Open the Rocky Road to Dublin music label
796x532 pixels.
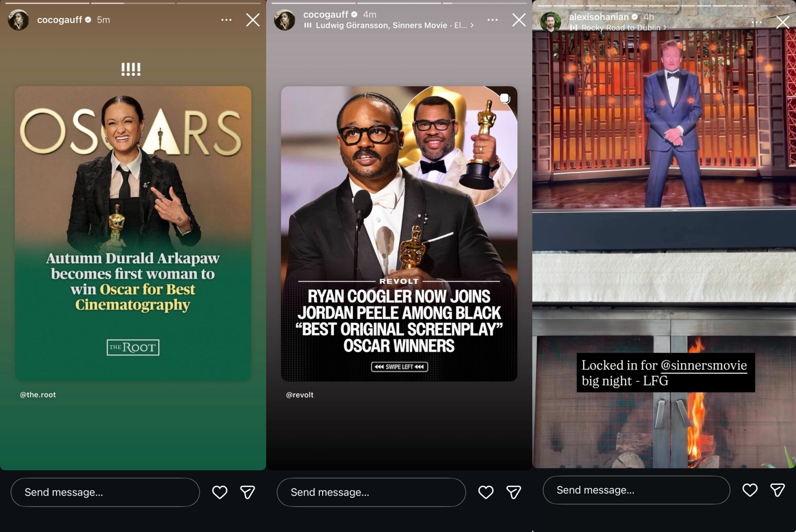pyautogui.click(x=621, y=27)
